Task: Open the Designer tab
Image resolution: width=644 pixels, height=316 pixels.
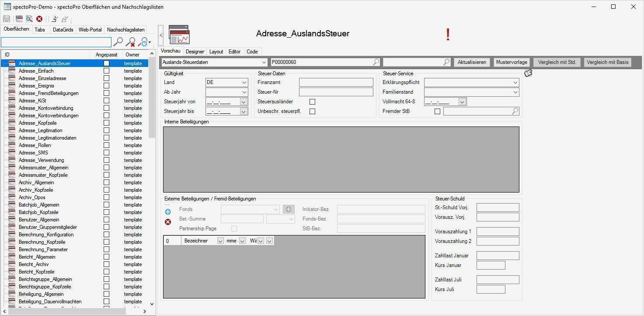Action: [195, 52]
